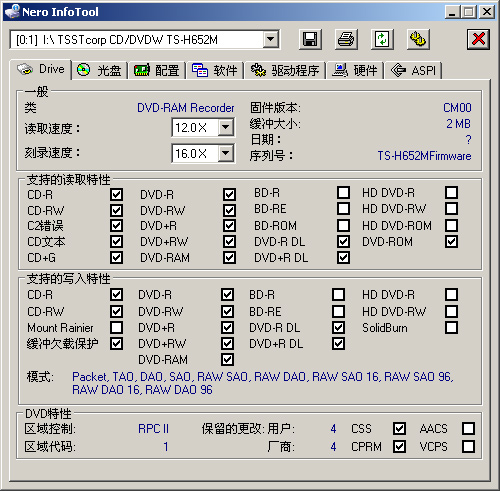Toggle the 缓冲欠载保护 buffer underrun checkbox
This screenshot has height=491, width=500.
pos(116,343)
